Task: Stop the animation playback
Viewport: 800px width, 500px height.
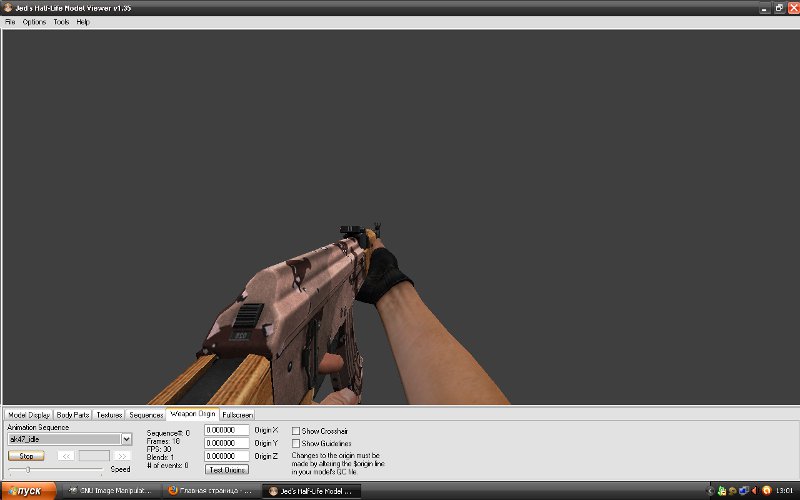Action: click(x=26, y=456)
